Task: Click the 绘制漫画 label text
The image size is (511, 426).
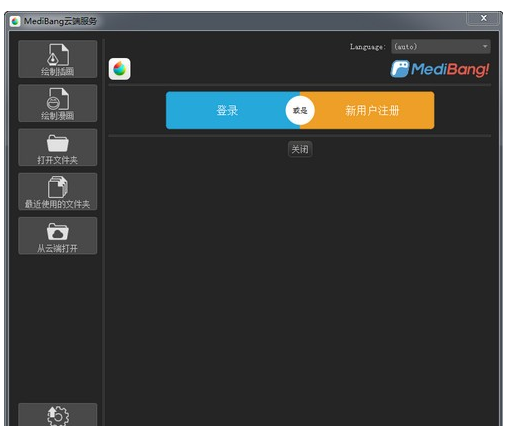Action: pos(58,116)
